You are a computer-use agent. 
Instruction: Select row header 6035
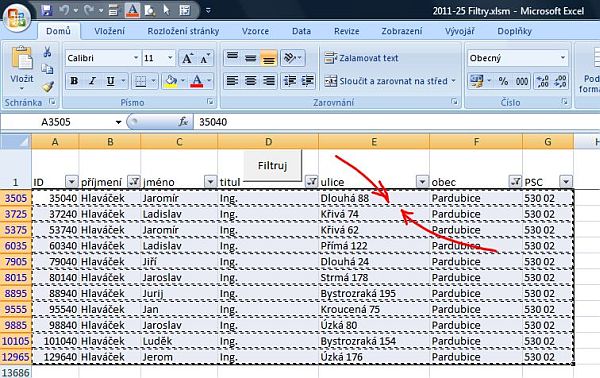tap(16, 246)
